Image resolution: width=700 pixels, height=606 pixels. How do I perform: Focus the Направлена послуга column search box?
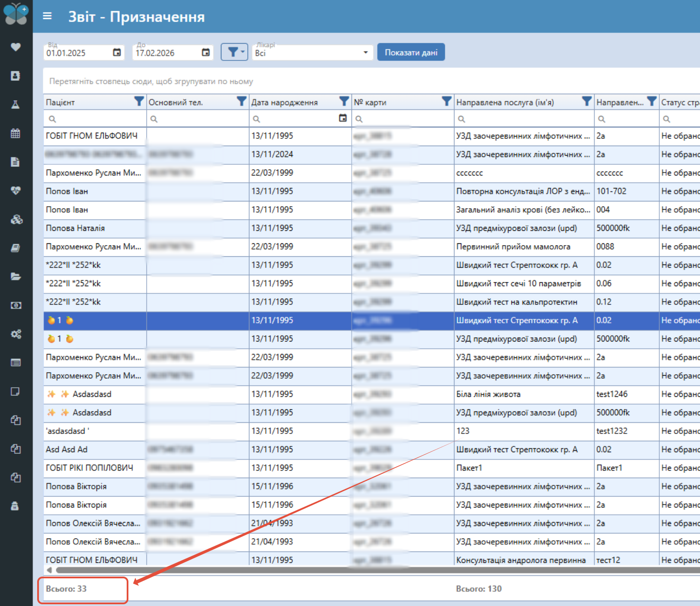tap(524, 118)
